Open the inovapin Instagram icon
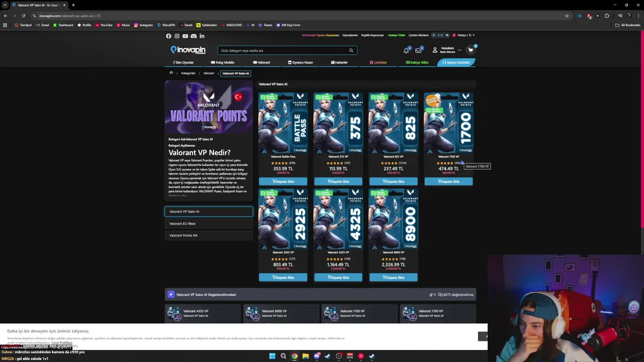Image resolution: width=644 pixels, height=362 pixels. coord(177,36)
